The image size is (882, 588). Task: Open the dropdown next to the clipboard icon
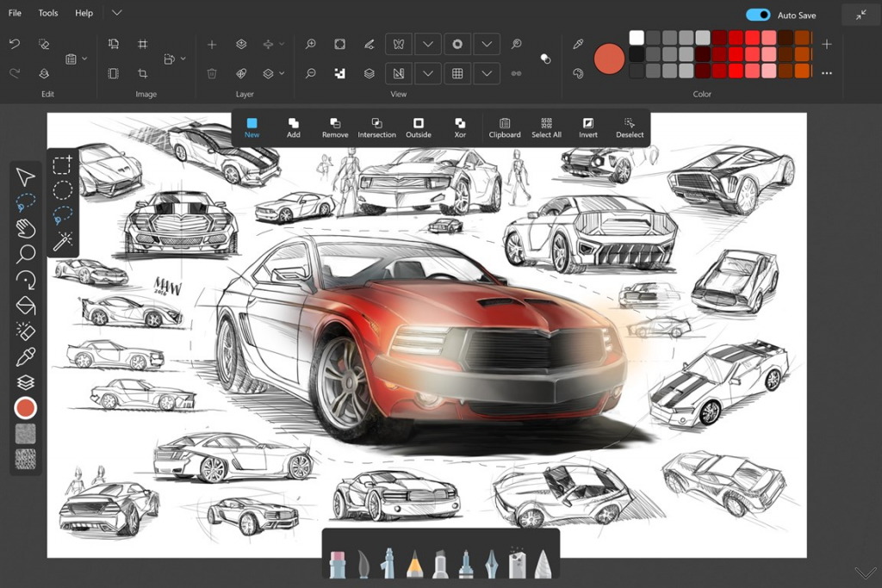click(85, 58)
